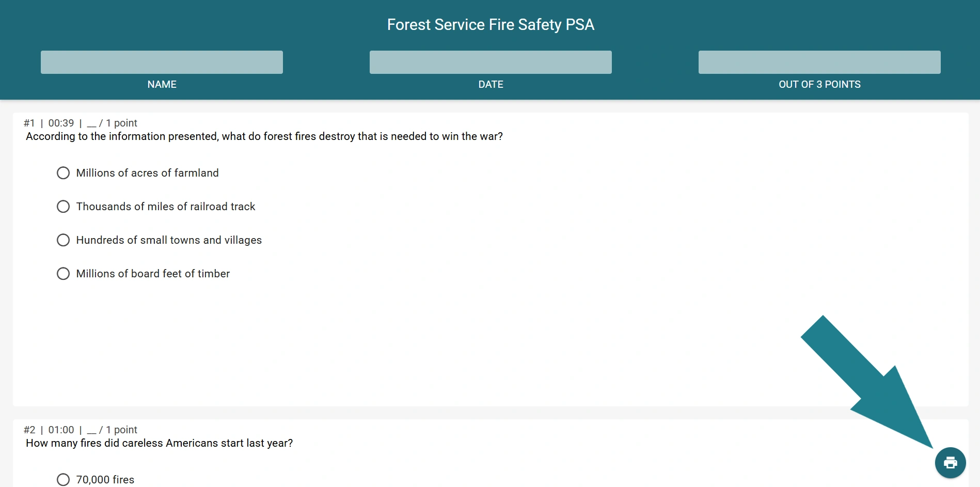This screenshot has width=980, height=487.
Task: Jump to the 01:00 timestamp on question 2
Action: pyautogui.click(x=61, y=430)
